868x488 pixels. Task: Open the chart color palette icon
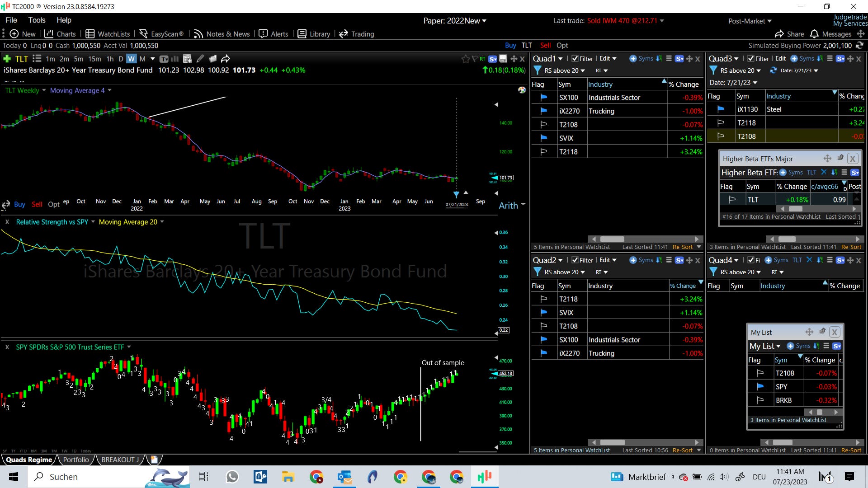(x=522, y=90)
